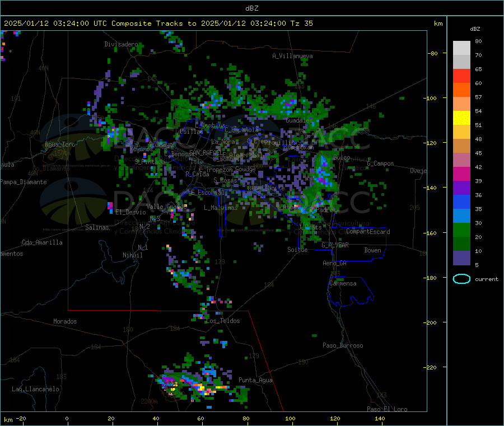Image resolution: width=504 pixels, height=426 pixels.
Task: Click the 'Divisadero' map label
Action: click(121, 44)
